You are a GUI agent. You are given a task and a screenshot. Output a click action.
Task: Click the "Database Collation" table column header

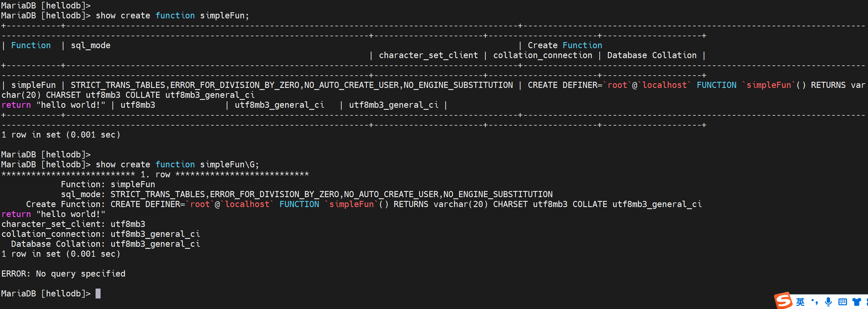click(652, 55)
